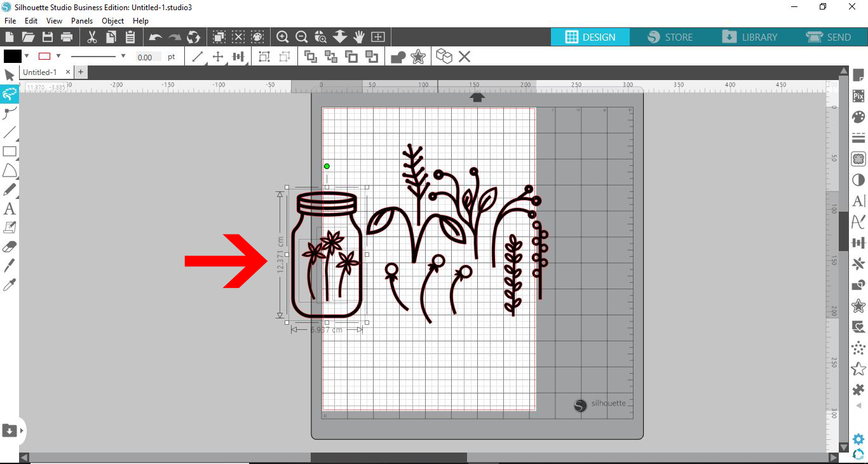Open the PixScan panel
Screen dimensions: 868x464
(x=858, y=95)
